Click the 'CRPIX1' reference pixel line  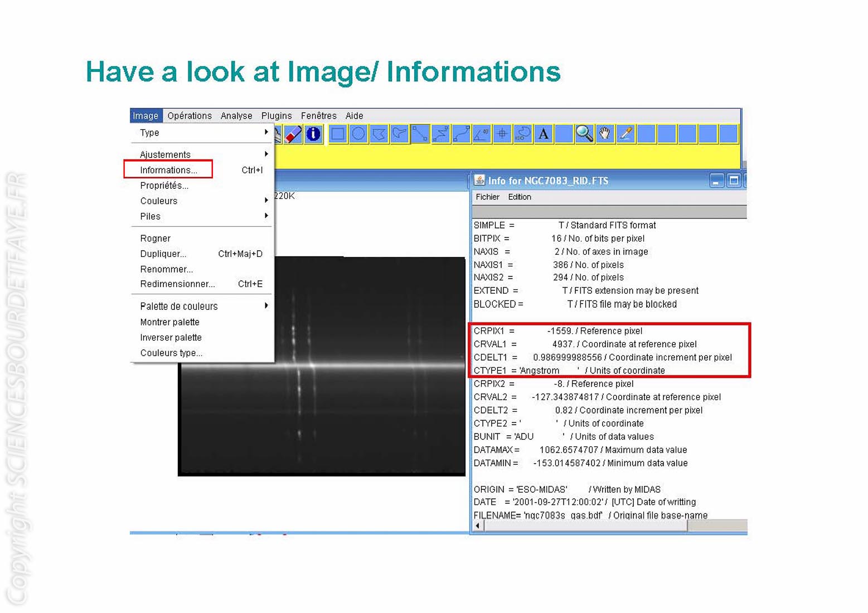(558, 331)
